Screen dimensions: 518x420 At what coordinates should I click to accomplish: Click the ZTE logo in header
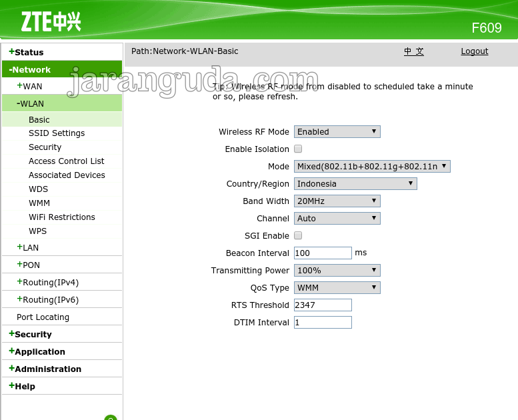pyautogui.click(x=51, y=22)
